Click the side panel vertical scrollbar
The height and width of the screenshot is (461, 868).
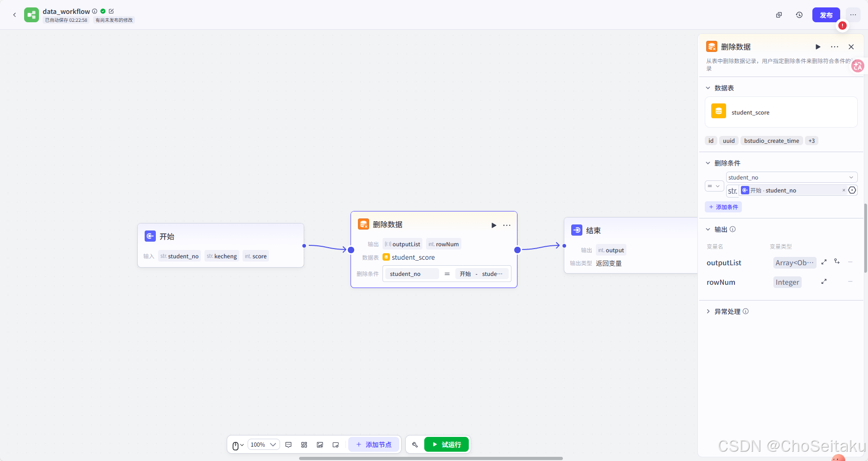[x=865, y=237]
